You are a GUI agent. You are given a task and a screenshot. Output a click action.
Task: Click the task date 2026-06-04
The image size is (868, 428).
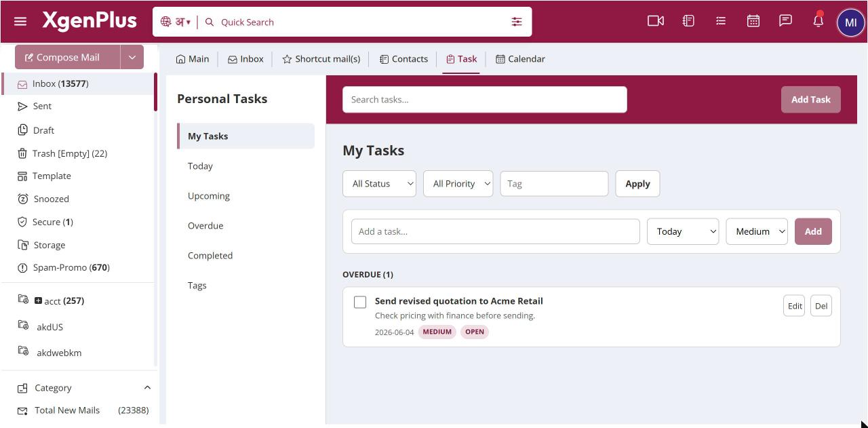point(394,332)
